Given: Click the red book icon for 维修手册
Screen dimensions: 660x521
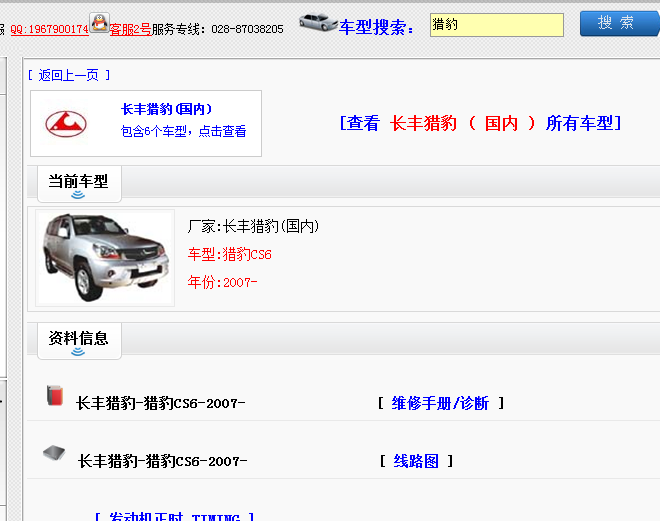Looking at the screenshot, I should pyautogui.click(x=55, y=395).
